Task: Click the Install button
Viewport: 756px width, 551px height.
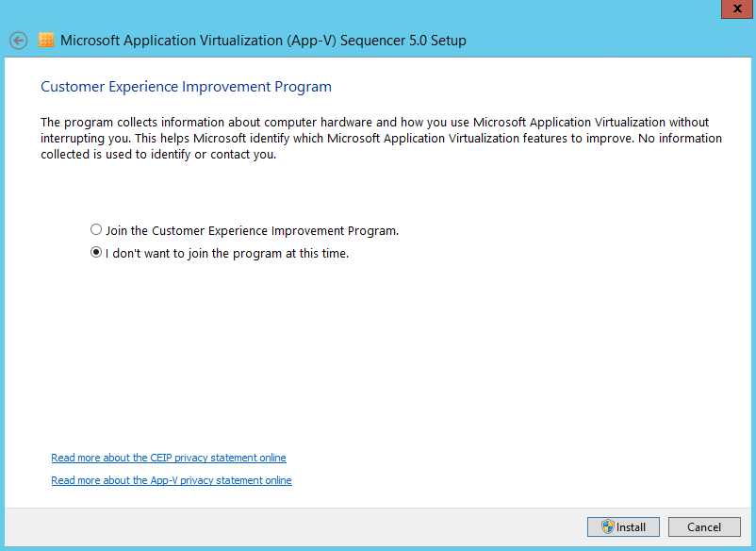Action: [x=623, y=526]
